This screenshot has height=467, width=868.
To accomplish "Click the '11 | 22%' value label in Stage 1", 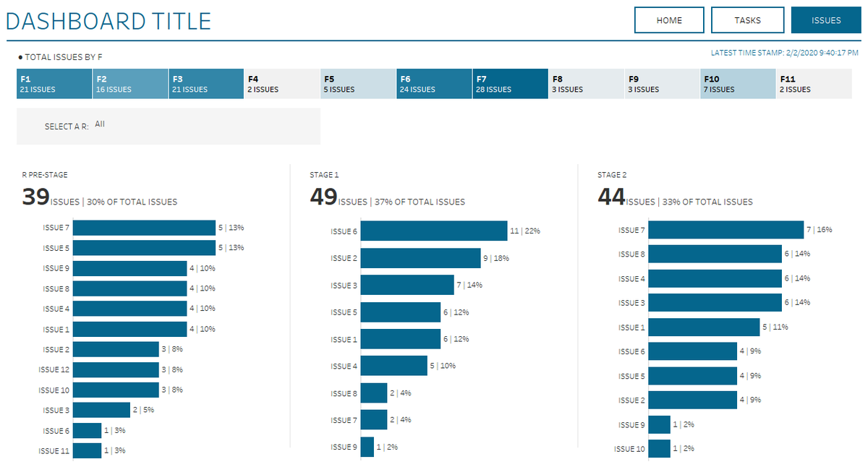I will pos(525,231).
